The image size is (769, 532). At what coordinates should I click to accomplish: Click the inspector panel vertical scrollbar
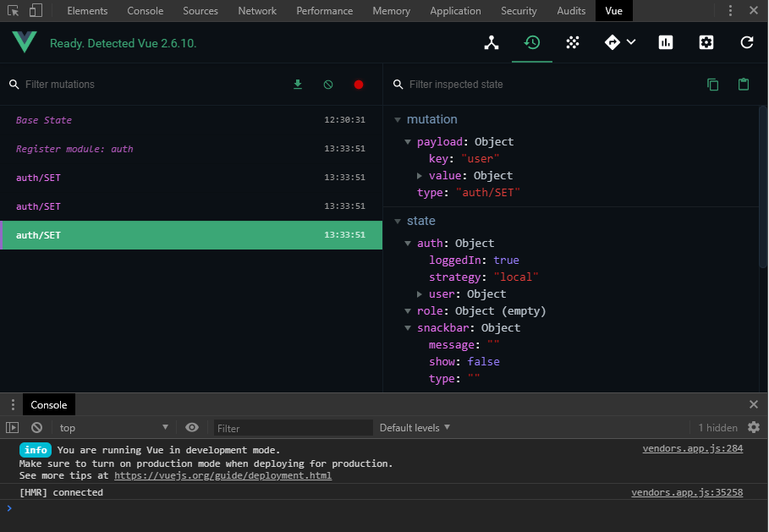pos(763,186)
